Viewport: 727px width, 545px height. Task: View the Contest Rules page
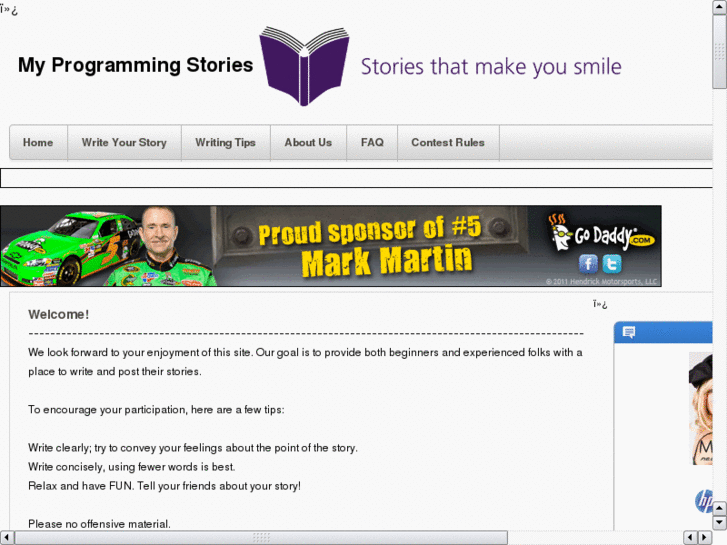point(448,142)
